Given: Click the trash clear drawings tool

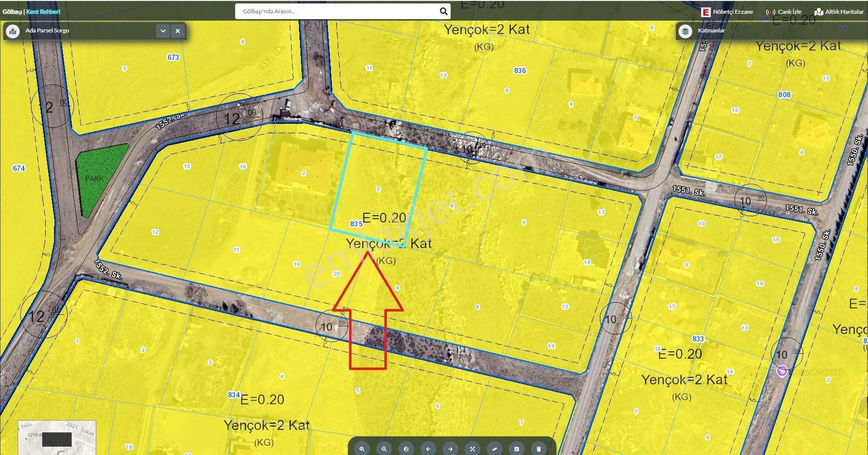Looking at the screenshot, I should 539,449.
